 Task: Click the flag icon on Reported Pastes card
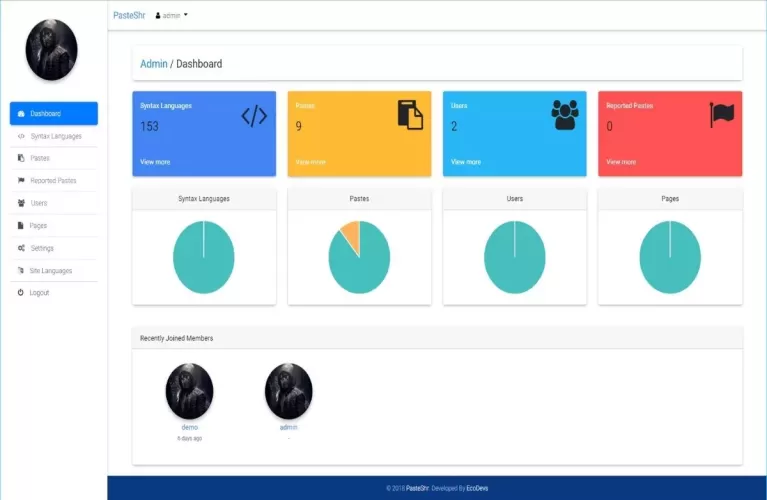point(721,115)
